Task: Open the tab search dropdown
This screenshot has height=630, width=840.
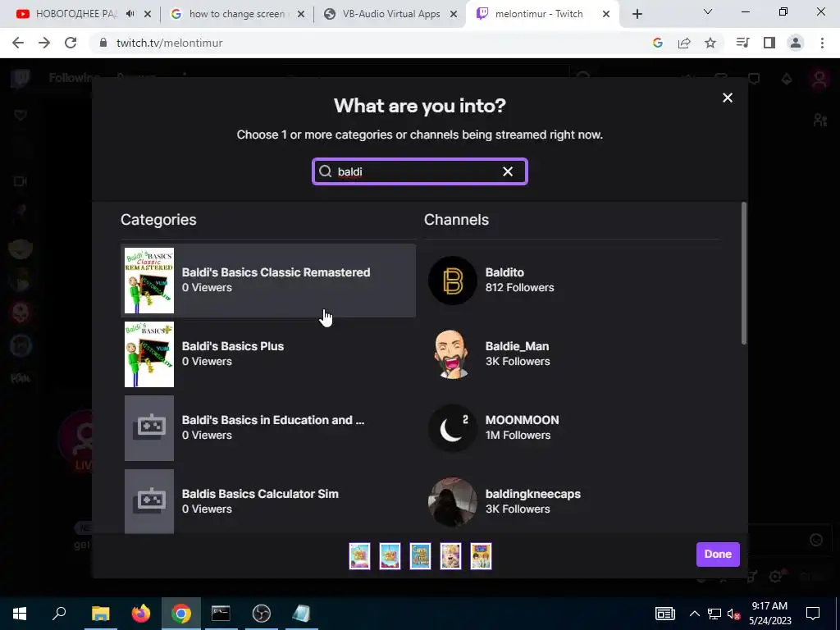Action: [708, 11]
